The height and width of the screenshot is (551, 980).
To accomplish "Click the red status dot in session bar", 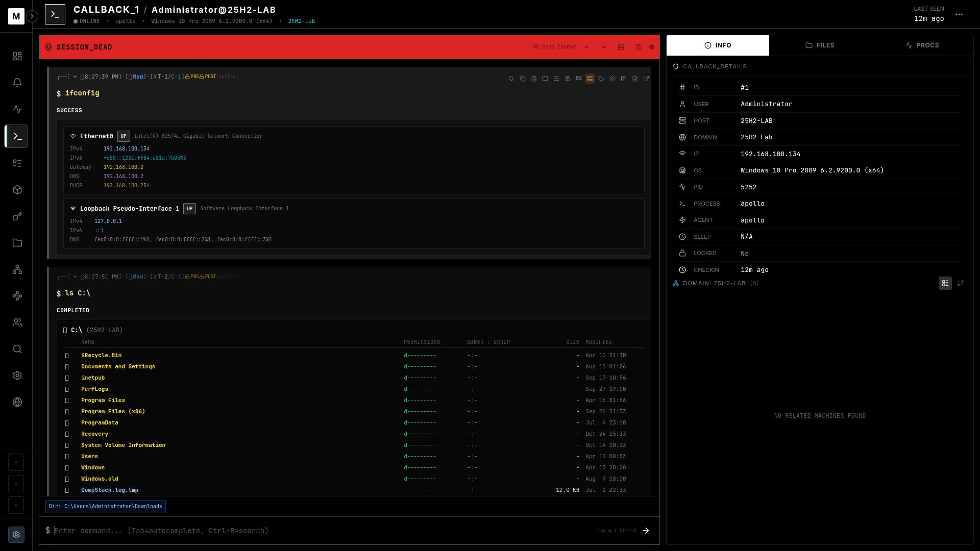I will tap(652, 47).
